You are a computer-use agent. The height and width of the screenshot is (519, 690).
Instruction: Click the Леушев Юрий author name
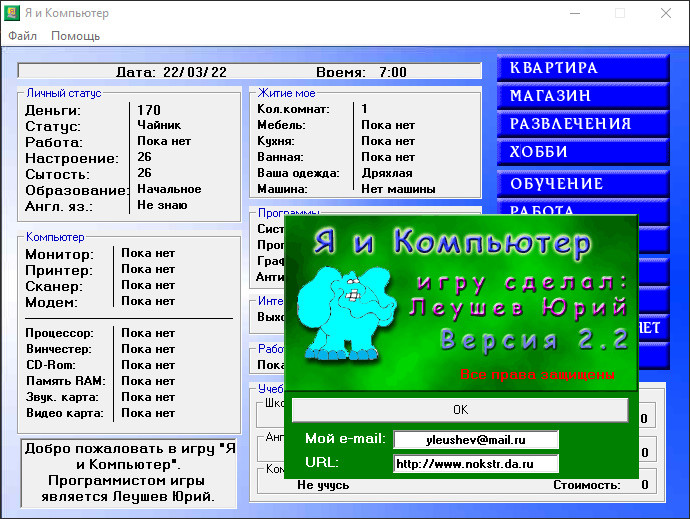coord(518,307)
